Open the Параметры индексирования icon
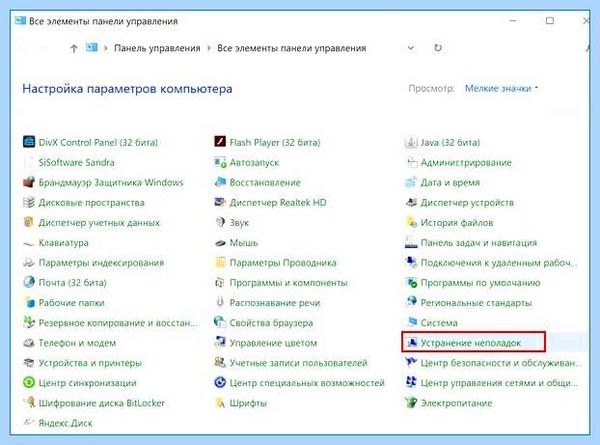Screen dimensions: 600x445 pyautogui.click(x=29, y=262)
